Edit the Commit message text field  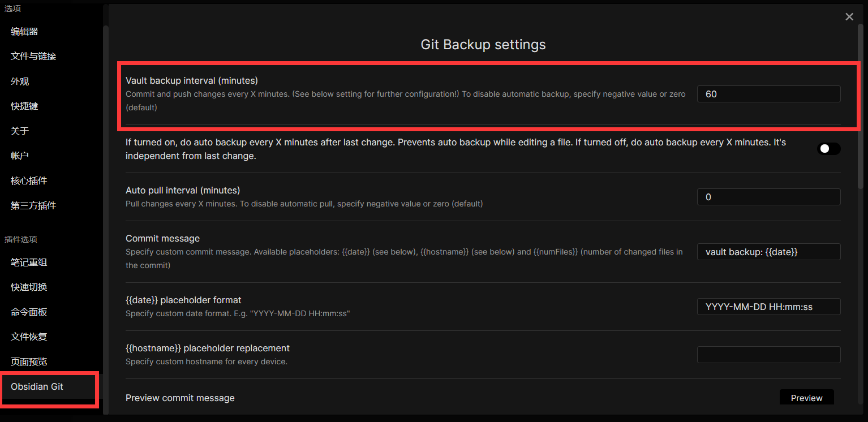coord(768,252)
